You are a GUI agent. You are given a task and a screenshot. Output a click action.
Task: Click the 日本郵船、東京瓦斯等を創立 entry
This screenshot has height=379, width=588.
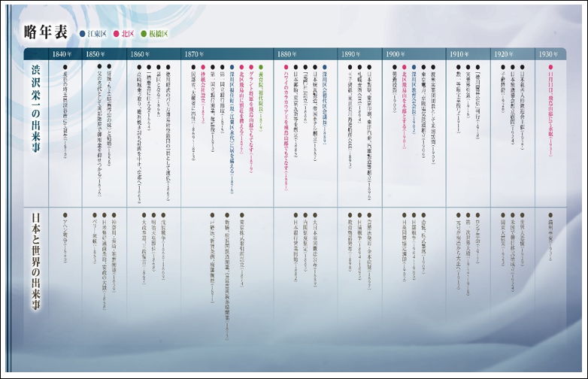pyautogui.click(x=296, y=111)
